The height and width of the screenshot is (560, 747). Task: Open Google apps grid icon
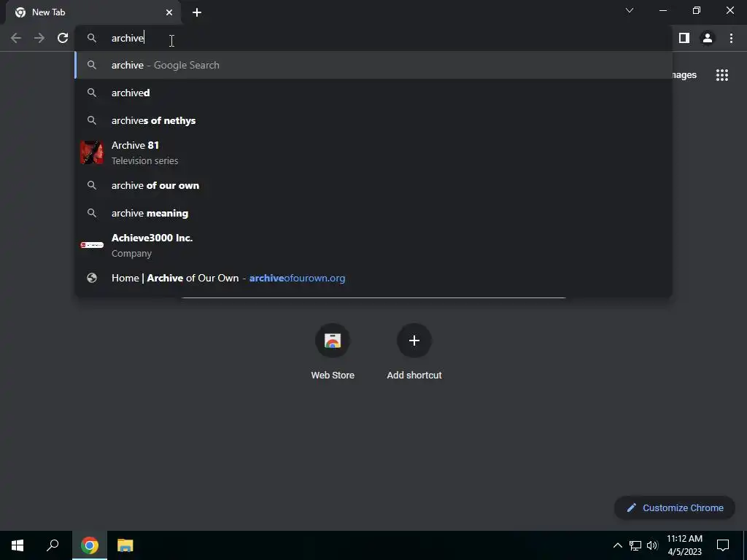(x=722, y=75)
